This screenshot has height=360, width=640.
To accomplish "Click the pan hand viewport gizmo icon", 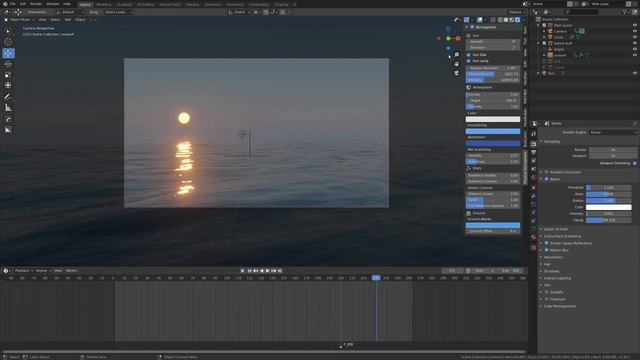I will (x=457, y=64).
